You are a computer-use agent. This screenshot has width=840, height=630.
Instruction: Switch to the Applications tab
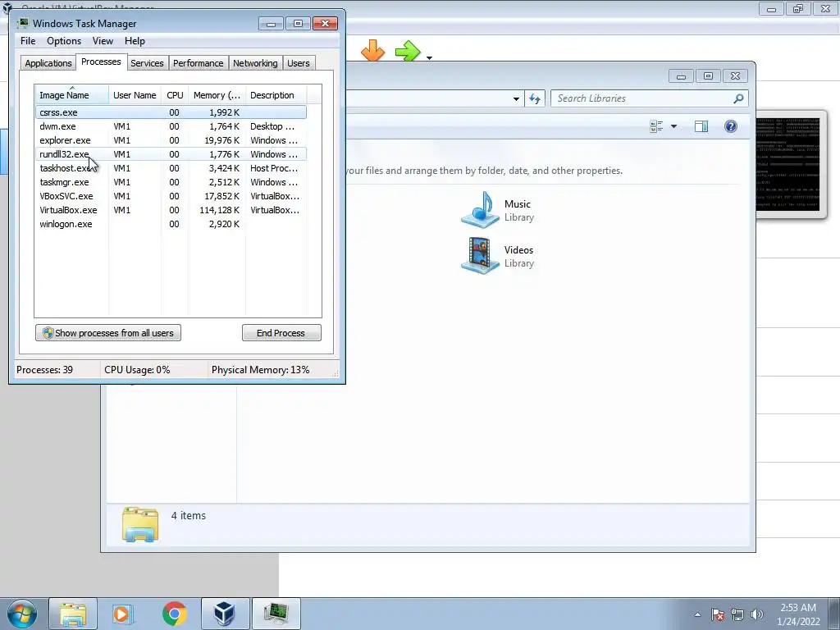pyautogui.click(x=48, y=63)
